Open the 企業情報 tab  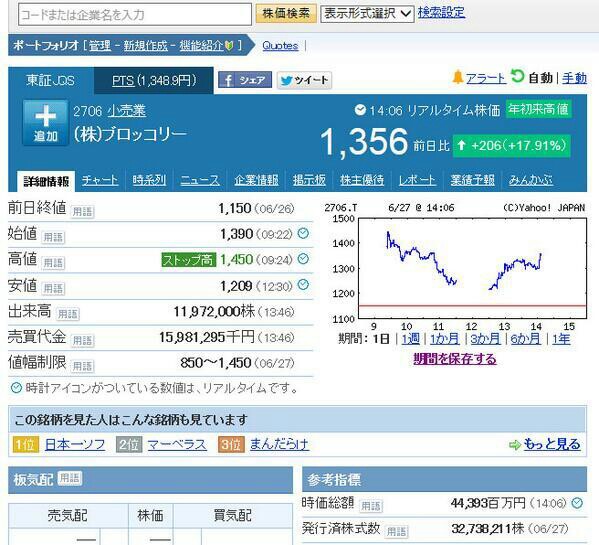tap(256, 180)
